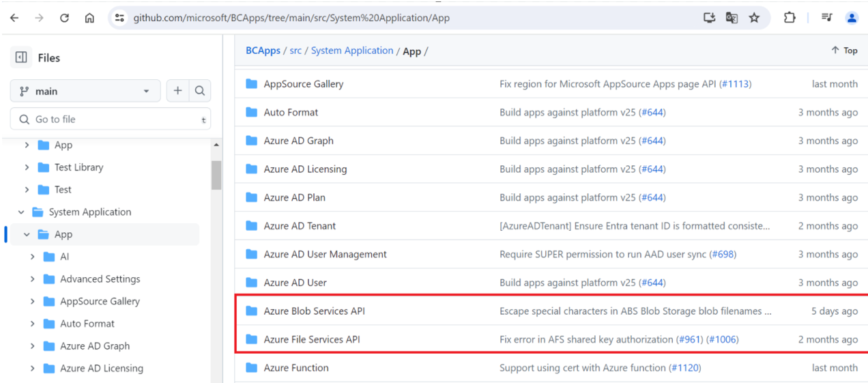This screenshot has width=868, height=383.
Task: Click the file tree scrollbar up arrow
Action: coord(216,145)
